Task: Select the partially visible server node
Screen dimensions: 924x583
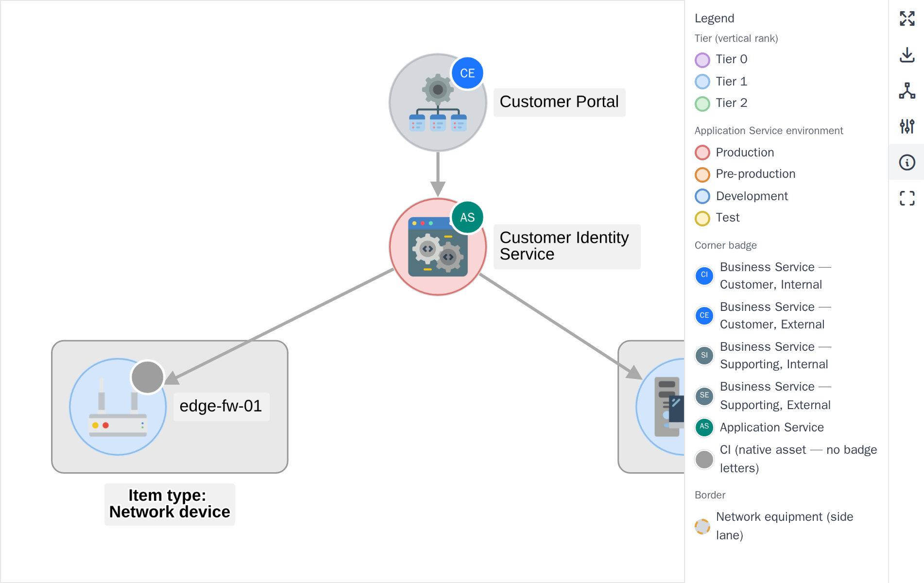Action: (x=661, y=407)
